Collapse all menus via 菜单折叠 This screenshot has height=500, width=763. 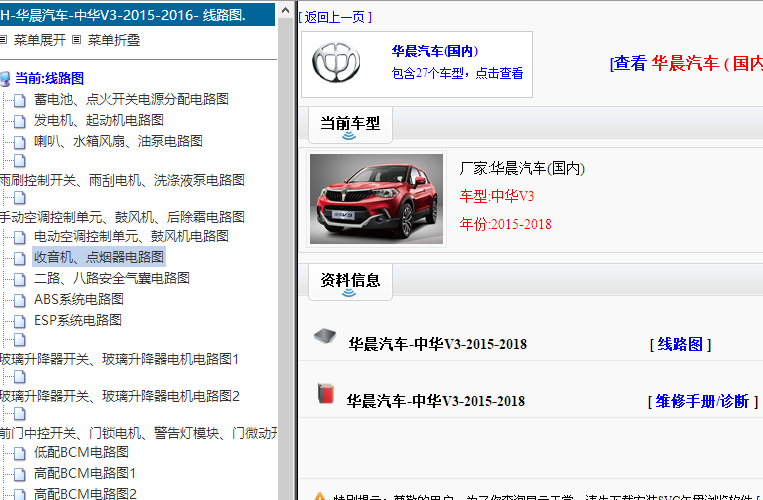point(113,40)
